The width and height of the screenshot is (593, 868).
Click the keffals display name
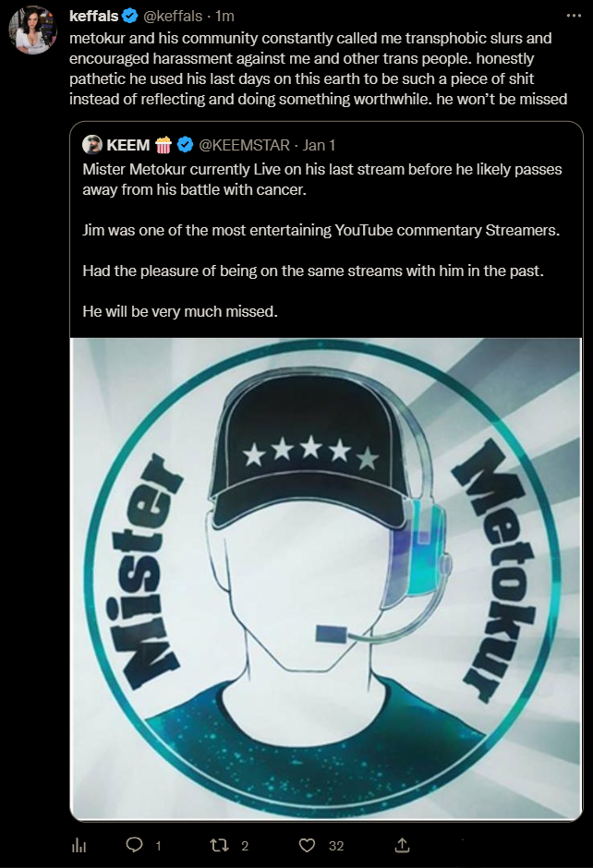(x=93, y=16)
